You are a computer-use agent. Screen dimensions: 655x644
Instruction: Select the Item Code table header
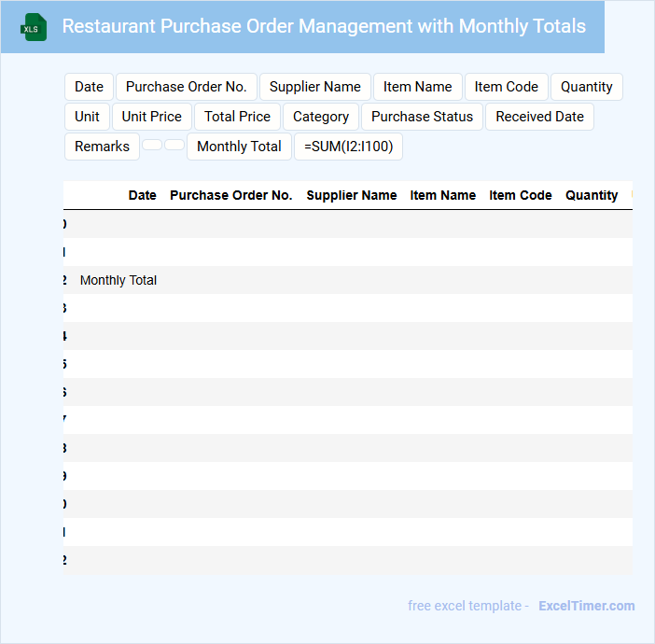[521, 195]
